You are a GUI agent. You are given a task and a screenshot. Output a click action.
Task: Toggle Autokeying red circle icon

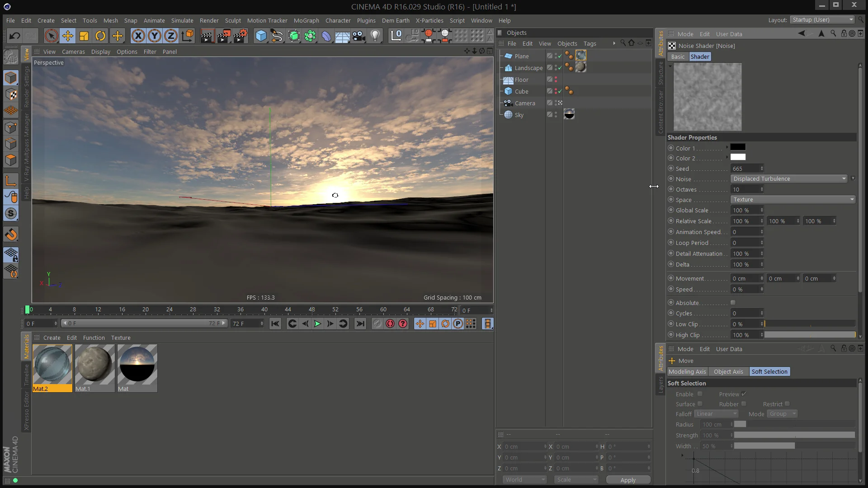coord(390,324)
